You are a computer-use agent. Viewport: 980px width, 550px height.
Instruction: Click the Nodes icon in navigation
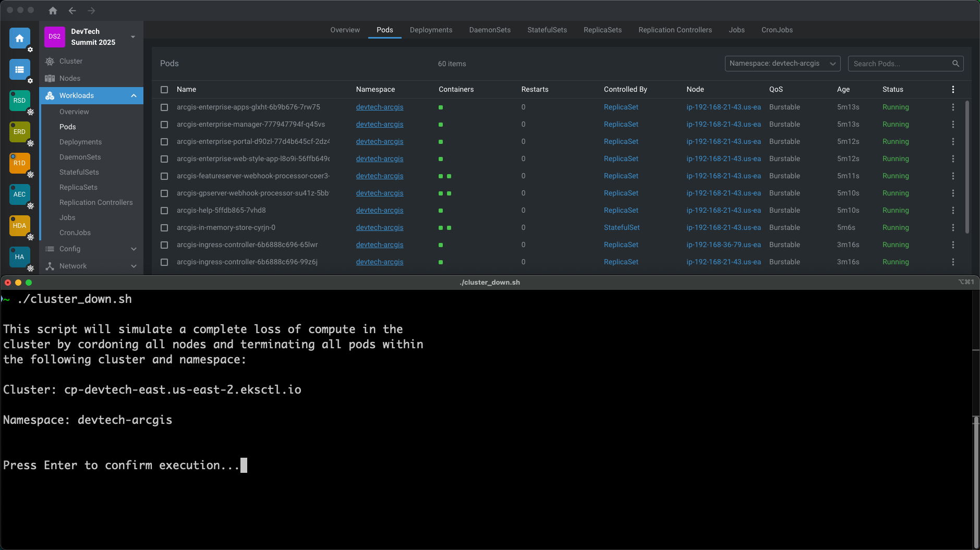click(x=51, y=78)
